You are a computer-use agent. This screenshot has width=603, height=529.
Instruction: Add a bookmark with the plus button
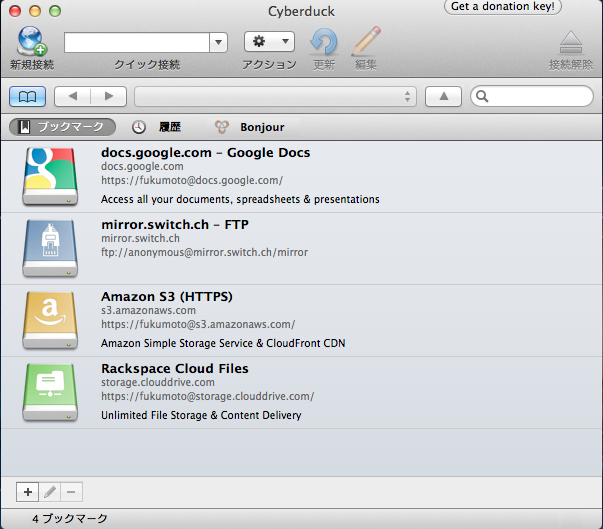pos(27,492)
